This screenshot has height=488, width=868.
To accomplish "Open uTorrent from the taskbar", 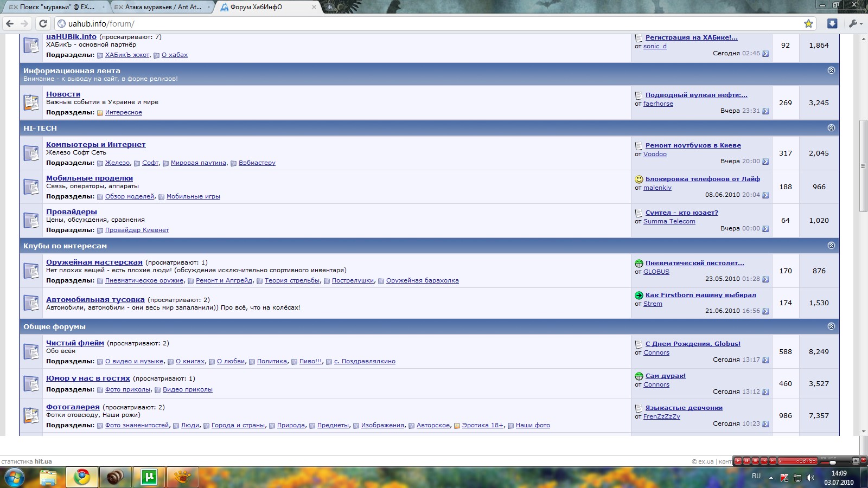I will pyautogui.click(x=149, y=477).
